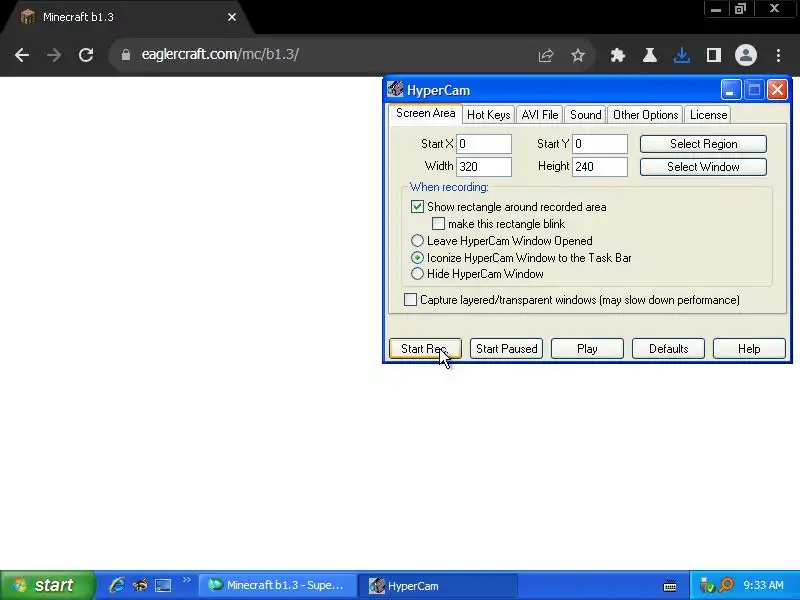The height and width of the screenshot is (600, 800).
Task: Select Iconize HyperCam Window to Task Bar
Action: [417, 258]
